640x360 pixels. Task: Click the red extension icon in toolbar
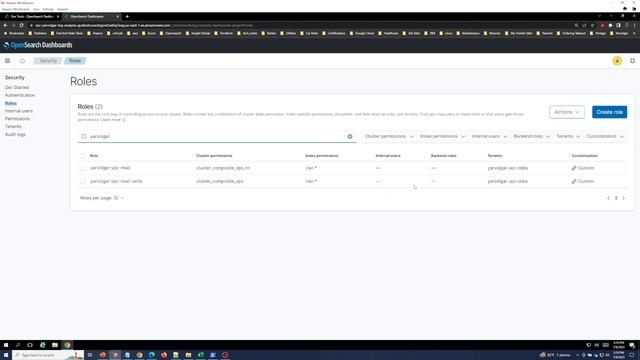[x=602, y=25]
